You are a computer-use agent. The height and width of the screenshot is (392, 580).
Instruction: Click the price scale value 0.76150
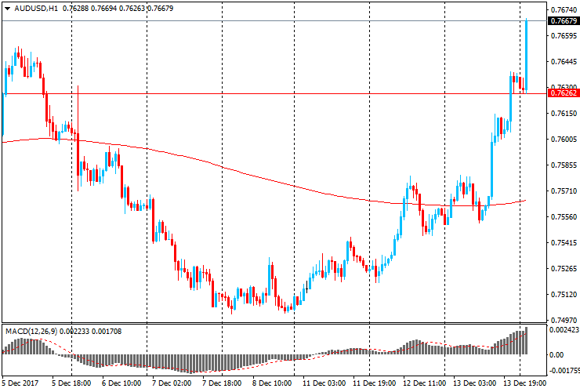click(564, 113)
